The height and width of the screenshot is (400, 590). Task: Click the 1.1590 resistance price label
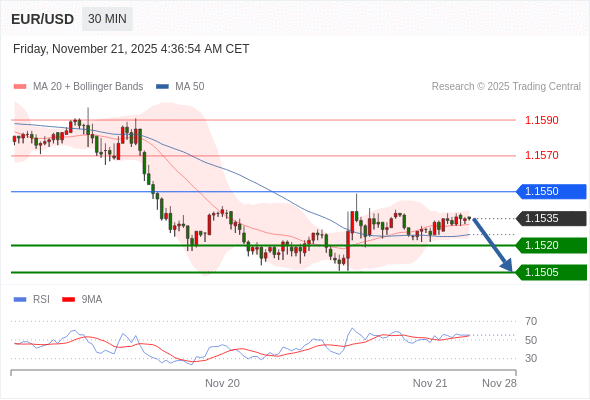pyautogui.click(x=541, y=120)
